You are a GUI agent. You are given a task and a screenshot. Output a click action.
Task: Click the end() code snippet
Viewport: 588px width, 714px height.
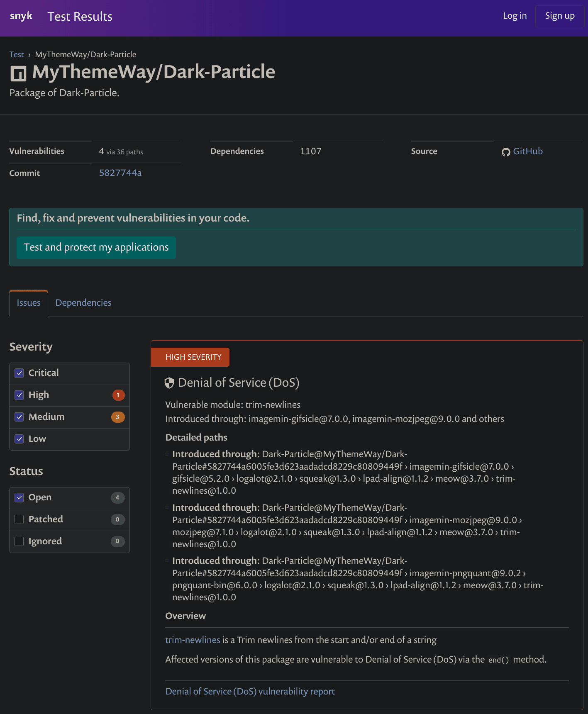tap(499, 660)
